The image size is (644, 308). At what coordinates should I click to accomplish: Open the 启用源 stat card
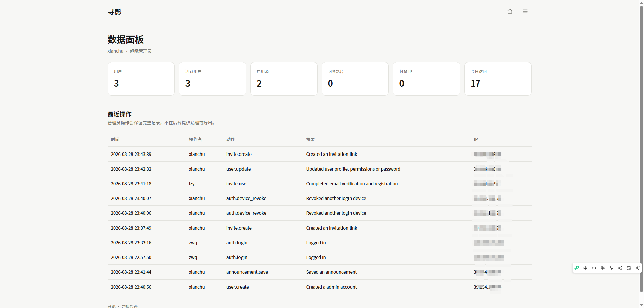284,79
